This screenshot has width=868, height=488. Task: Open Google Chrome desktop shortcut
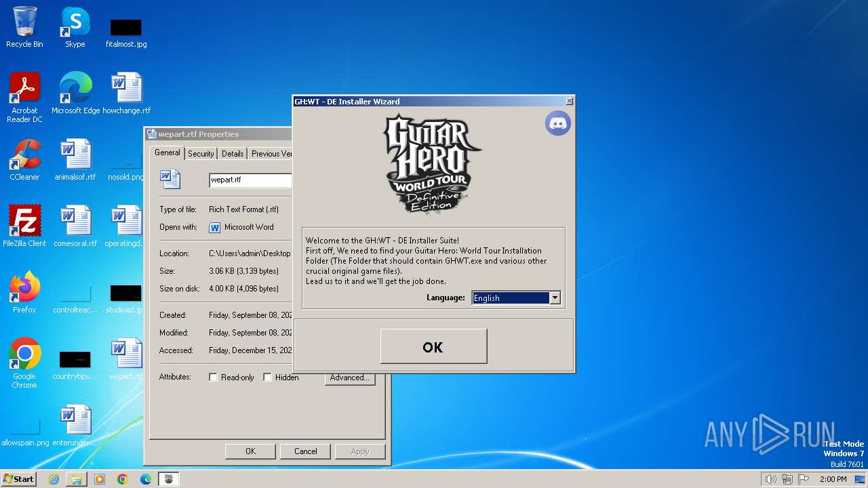point(24,363)
